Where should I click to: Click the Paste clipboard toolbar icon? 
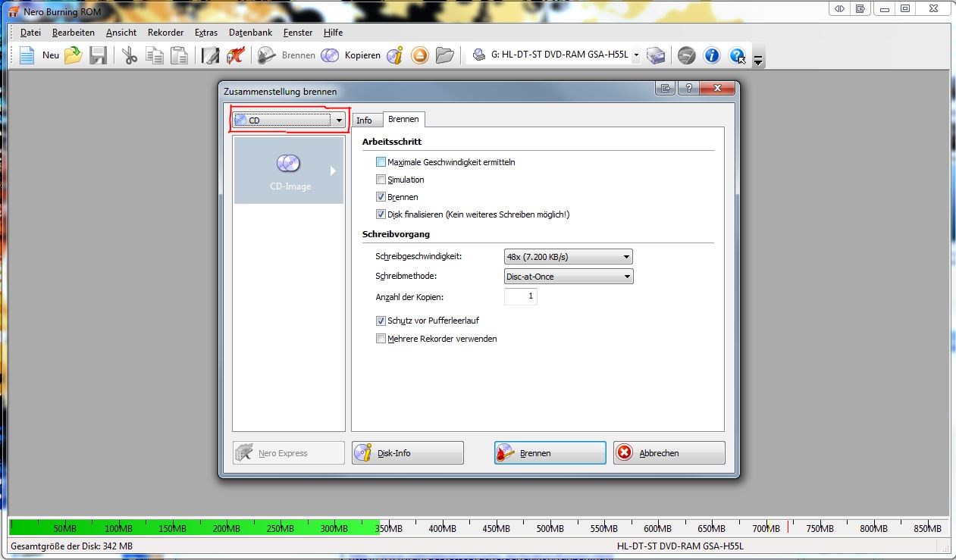point(179,55)
